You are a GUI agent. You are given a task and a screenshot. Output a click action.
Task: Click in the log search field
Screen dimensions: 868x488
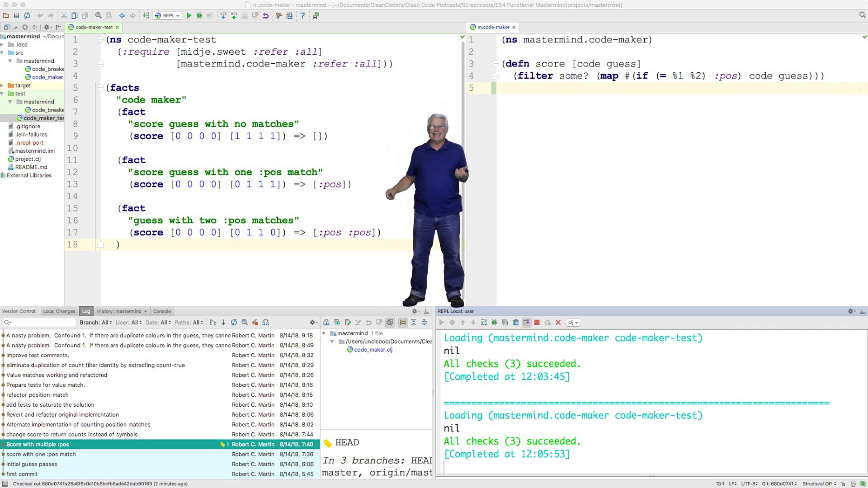click(x=39, y=323)
